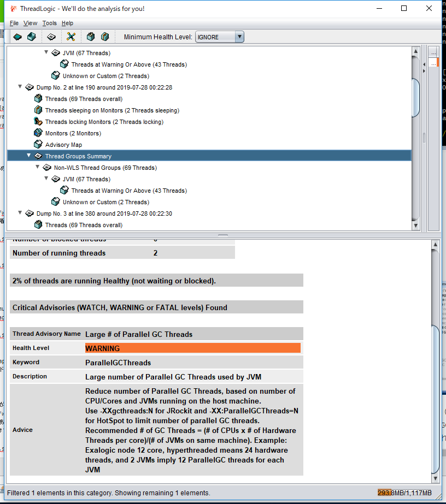Image resolution: width=446 pixels, height=504 pixels.
Task: Click the left-pointing split pane collapse arrow
Action: [424, 64]
